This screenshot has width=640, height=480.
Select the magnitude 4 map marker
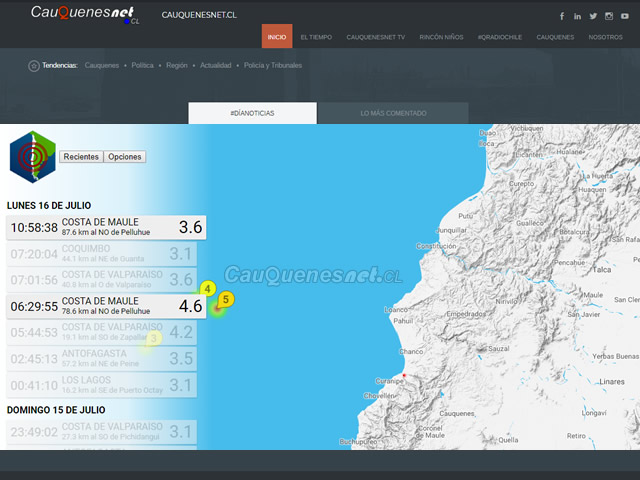tap(207, 288)
